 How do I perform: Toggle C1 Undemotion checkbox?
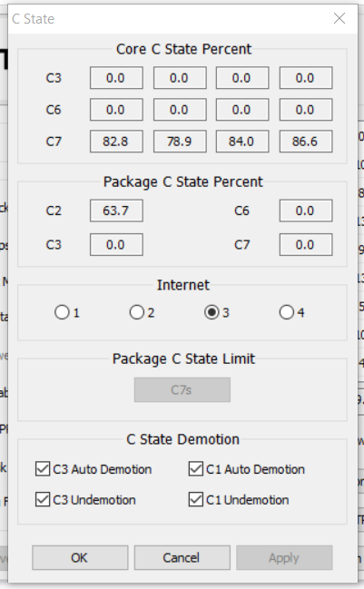tap(196, 500)
